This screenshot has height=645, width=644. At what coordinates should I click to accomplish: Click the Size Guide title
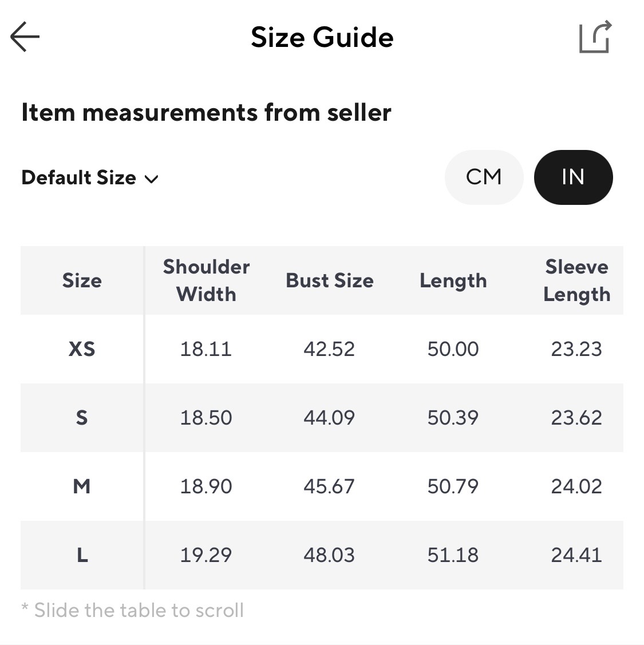[x=322, y=38]
